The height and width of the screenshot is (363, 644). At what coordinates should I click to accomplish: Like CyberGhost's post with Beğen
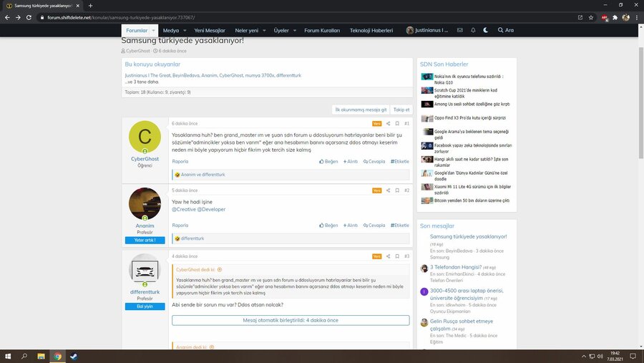point(328,162)
